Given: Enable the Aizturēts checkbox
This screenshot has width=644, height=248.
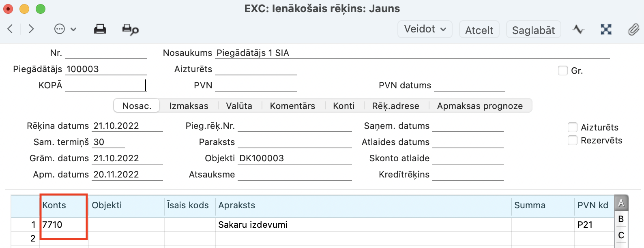Looking at the screenshot, I should coord(573,127).
